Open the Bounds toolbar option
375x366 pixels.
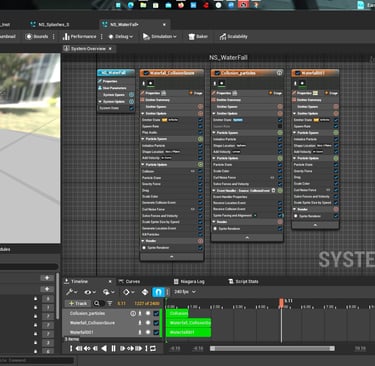point(37,37)
